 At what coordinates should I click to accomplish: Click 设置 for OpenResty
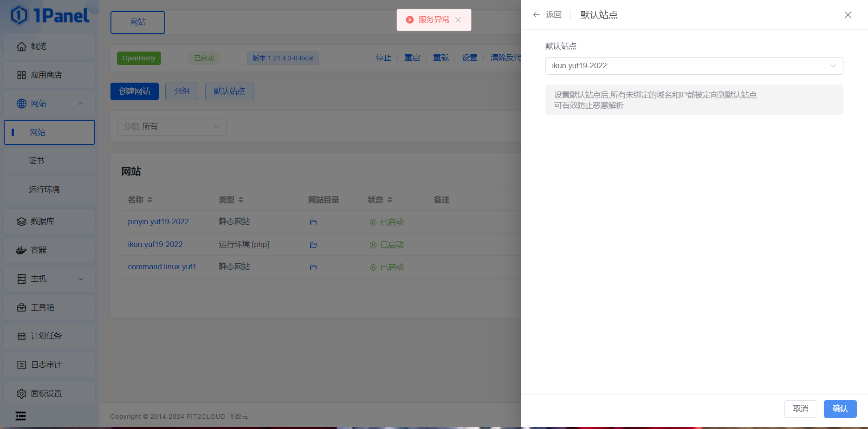pos(470,58)
